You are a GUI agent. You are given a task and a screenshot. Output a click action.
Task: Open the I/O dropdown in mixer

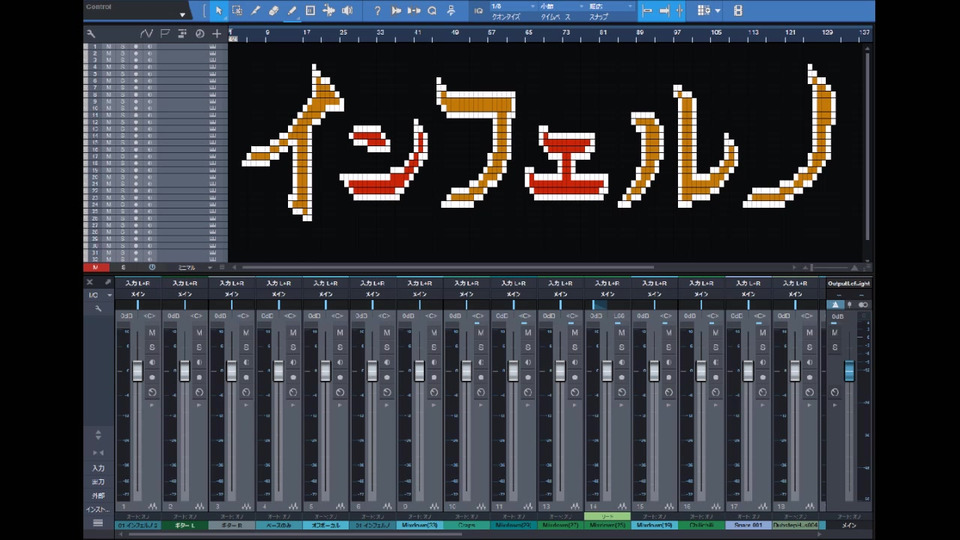point(98,295)
